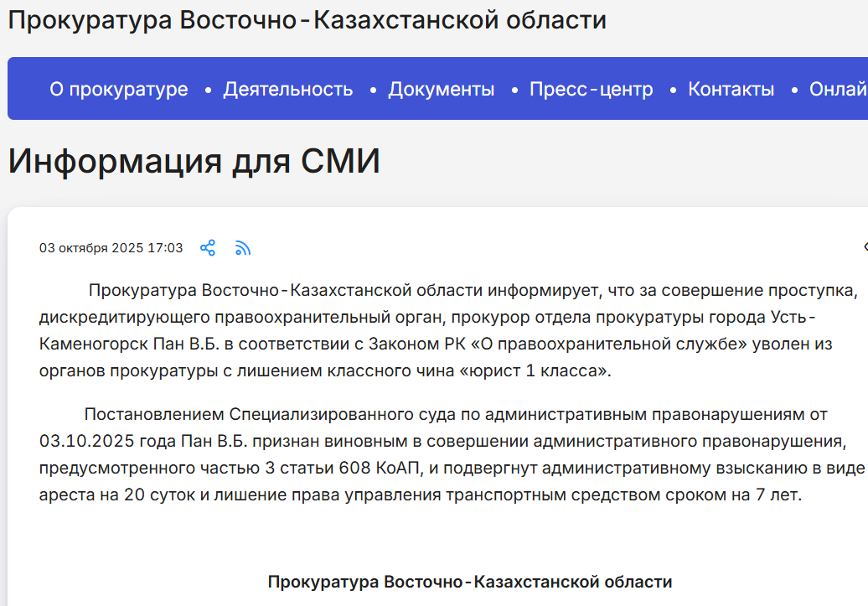Click the words «сроком на 7 лет»

click(x=745, y=495)
